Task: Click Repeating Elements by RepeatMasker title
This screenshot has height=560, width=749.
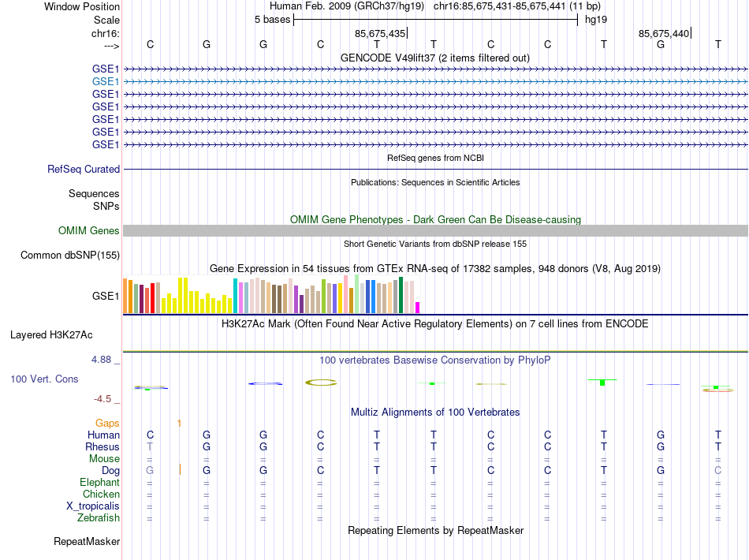Action: (435, 530)
